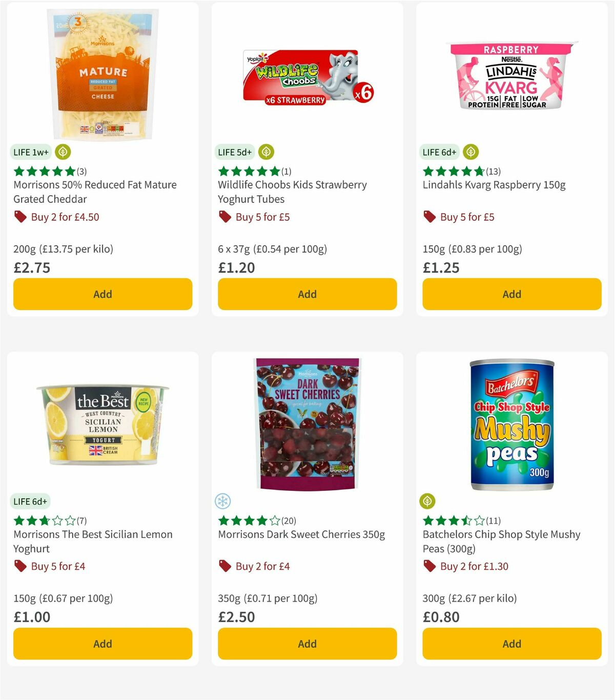615x700 pixels.
Task: Click the tag icon beside Buy 2 for £4 cherries offer
Action: click(224, 566)
